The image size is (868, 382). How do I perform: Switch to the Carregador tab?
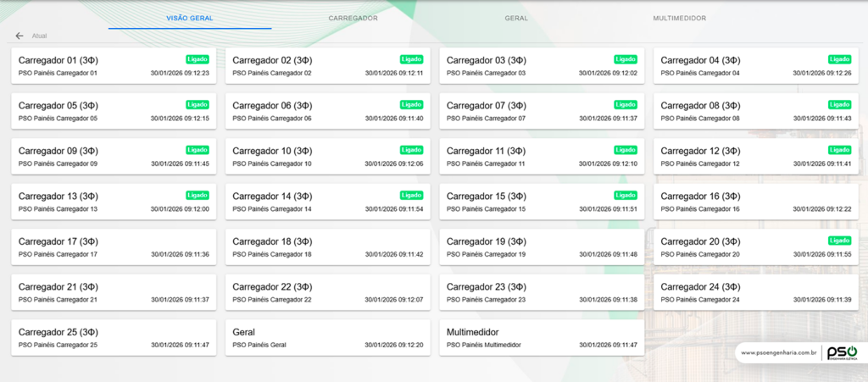click(353, 18)
